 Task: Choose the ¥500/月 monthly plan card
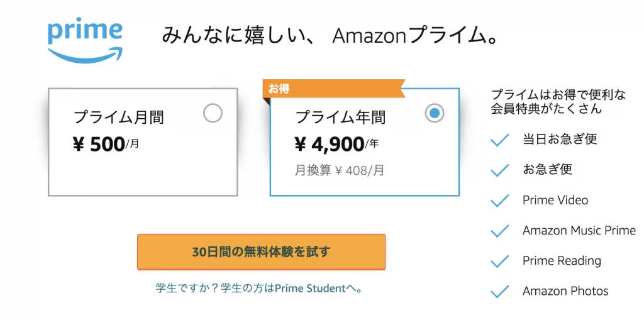[x=143, y=142]
